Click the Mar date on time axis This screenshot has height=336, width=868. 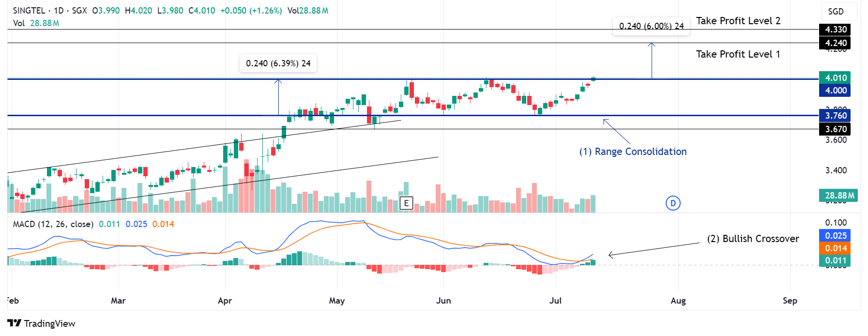pos(118,301)
